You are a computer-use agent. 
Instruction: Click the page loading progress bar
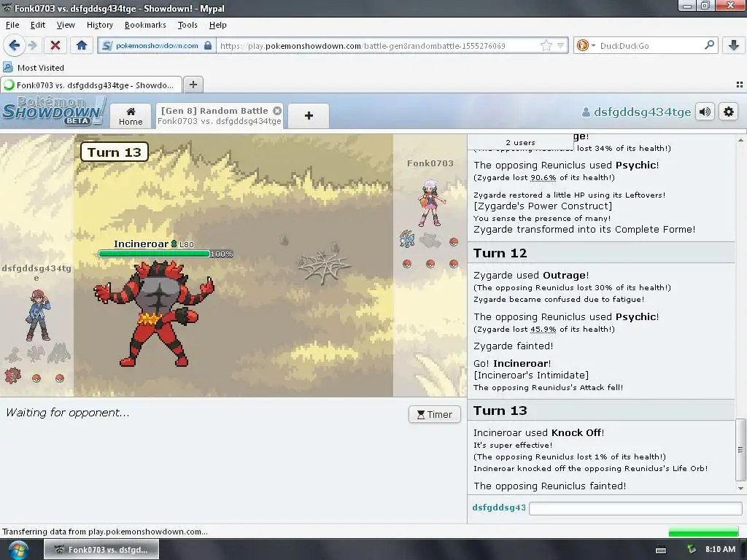(704, 532)
